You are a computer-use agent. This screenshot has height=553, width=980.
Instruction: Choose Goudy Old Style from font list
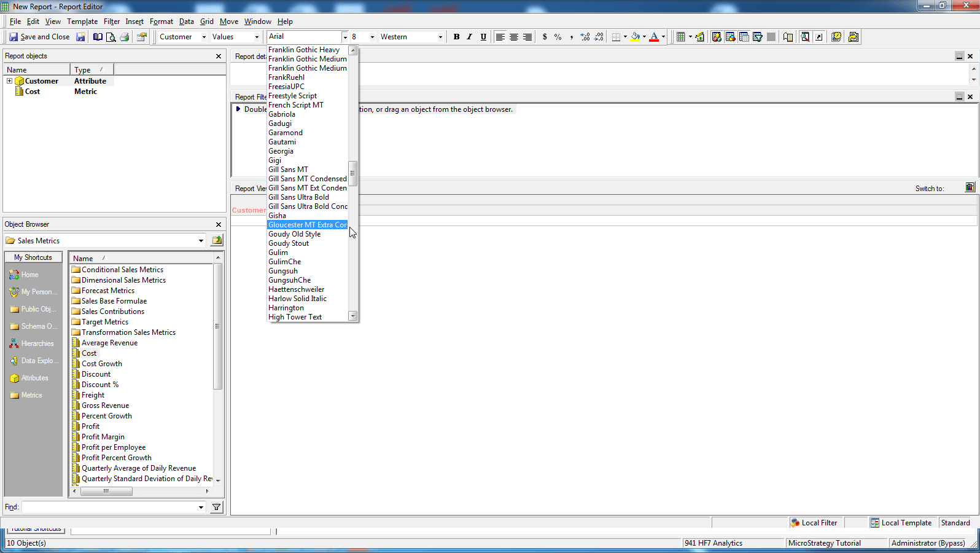[295, 234]
